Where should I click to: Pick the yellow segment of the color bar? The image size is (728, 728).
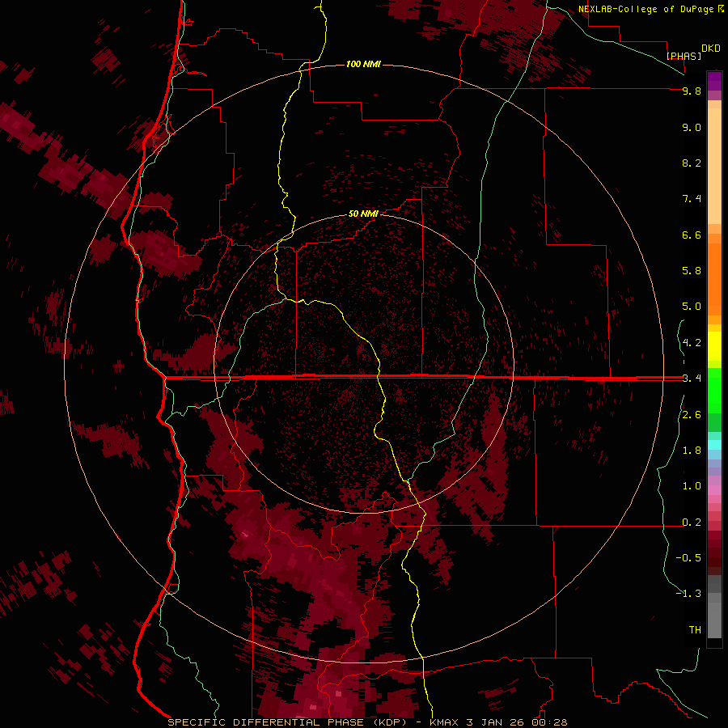(x=714, y=346)
